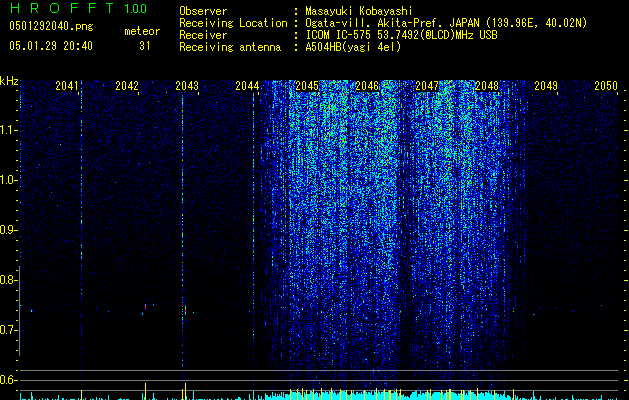This screenshot has height=400, width=629.
Task: Click the Receiver value ICOM IC-575
Action: click(401, 35)
